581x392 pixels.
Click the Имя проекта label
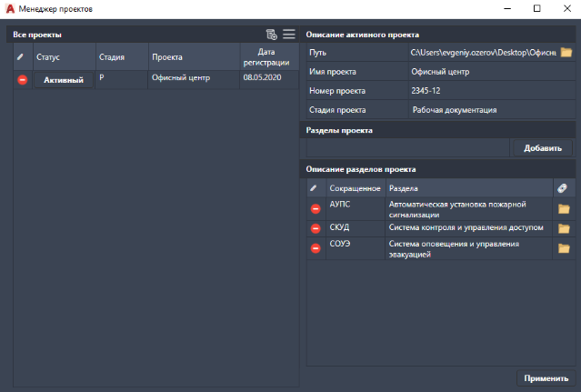pos(333,72)
